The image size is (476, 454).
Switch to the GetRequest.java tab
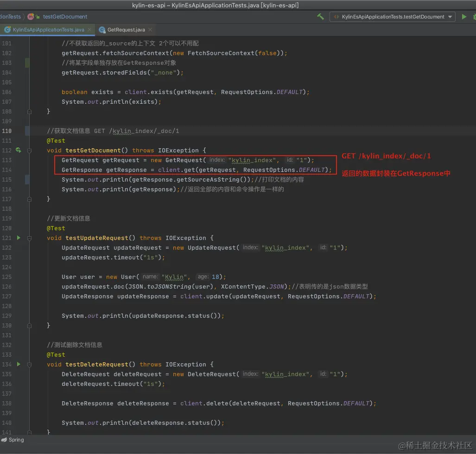pos(126,30)
